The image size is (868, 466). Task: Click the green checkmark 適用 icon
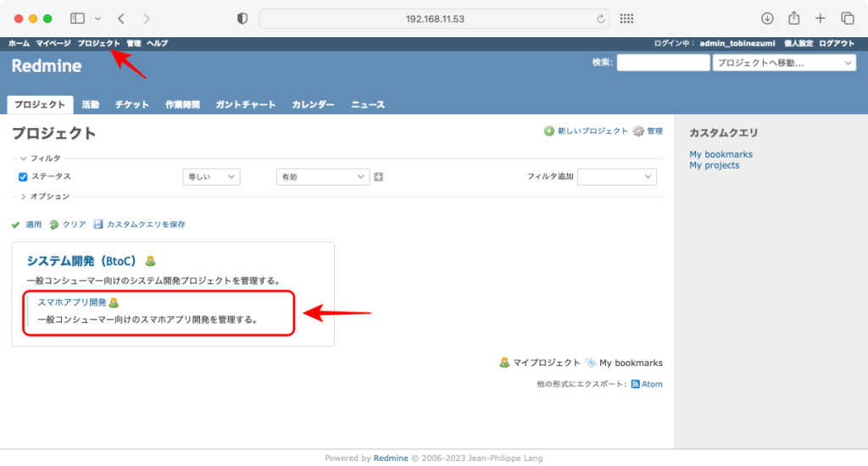[x=15, y=225]
